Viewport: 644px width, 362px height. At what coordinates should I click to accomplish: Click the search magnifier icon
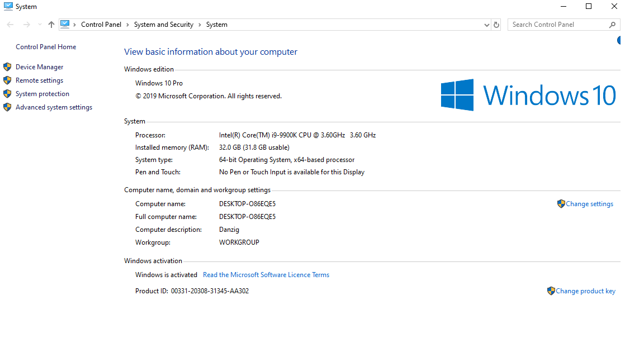[612, 25]
